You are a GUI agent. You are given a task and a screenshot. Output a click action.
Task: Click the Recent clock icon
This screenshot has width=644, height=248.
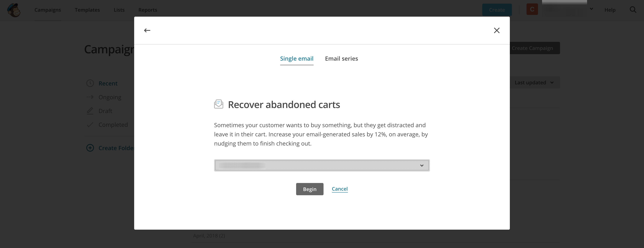click(90, 83)
